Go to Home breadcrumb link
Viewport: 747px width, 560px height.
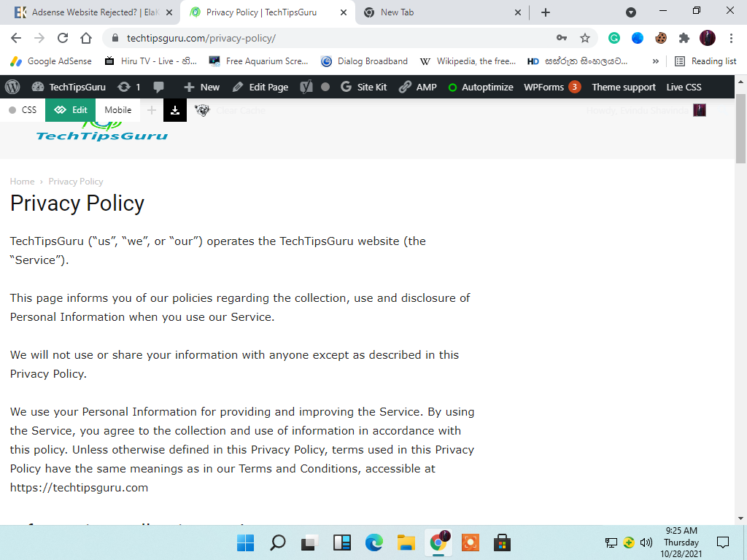tap(22, 182)
